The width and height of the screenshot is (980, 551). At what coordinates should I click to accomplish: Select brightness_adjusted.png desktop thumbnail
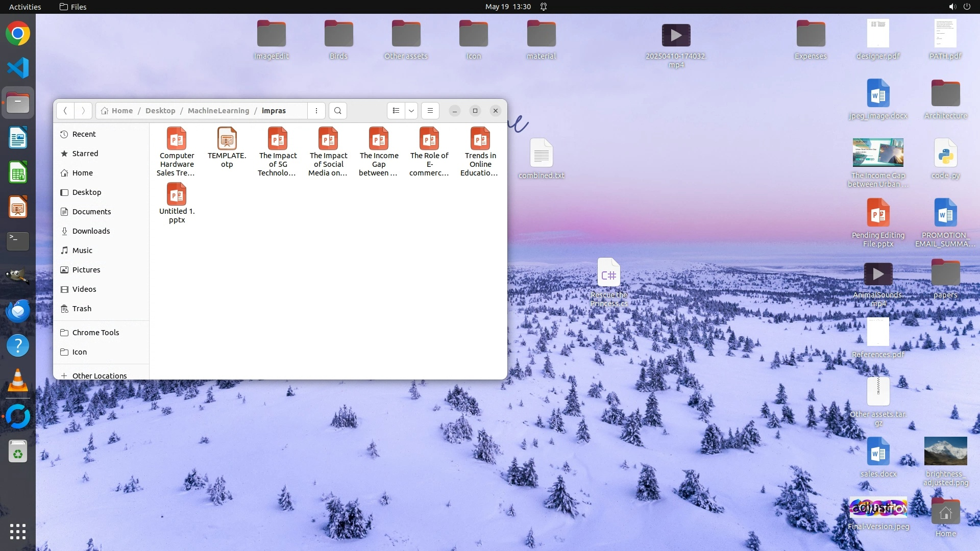[x=945, y=451]
